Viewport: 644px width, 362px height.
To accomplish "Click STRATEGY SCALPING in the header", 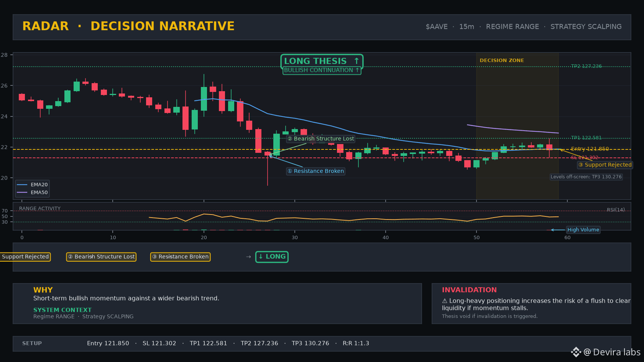I will click(x=586, y=27).
